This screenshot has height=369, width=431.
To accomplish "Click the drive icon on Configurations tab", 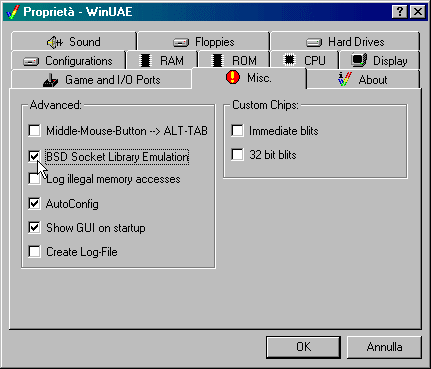I will click(31, 62).
